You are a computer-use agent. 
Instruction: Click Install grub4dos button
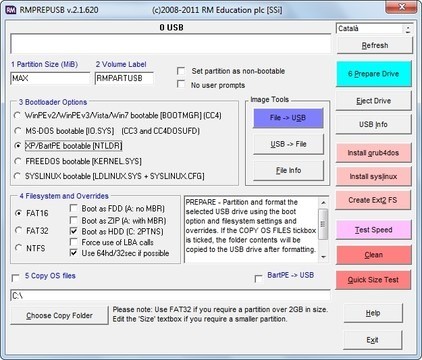[x=373, y=153]
